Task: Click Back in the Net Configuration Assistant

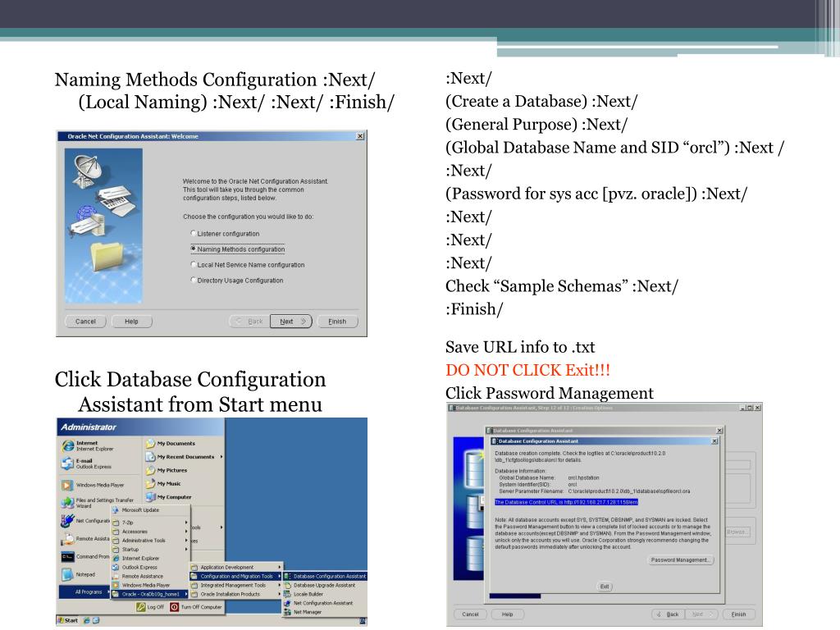Action: pos(249,322)
